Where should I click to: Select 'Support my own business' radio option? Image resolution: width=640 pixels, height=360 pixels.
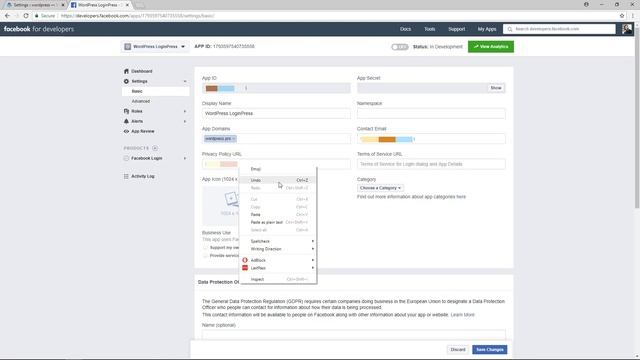coord(205,248)
